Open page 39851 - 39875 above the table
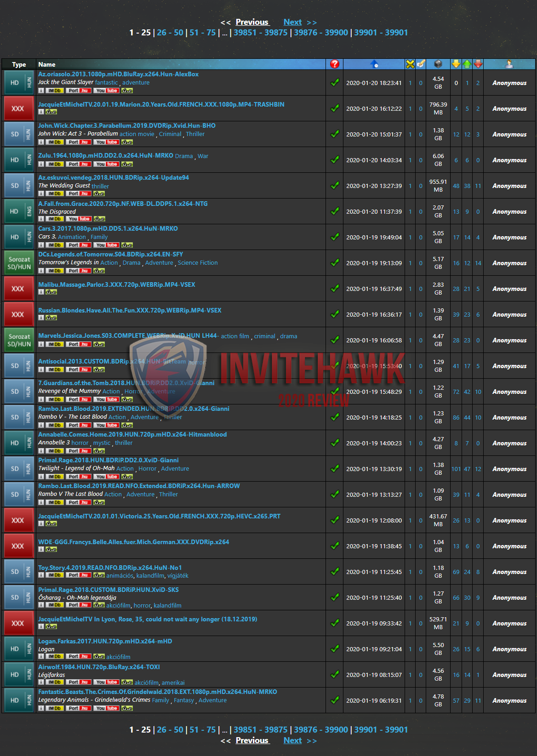 [x=261, y=33]
